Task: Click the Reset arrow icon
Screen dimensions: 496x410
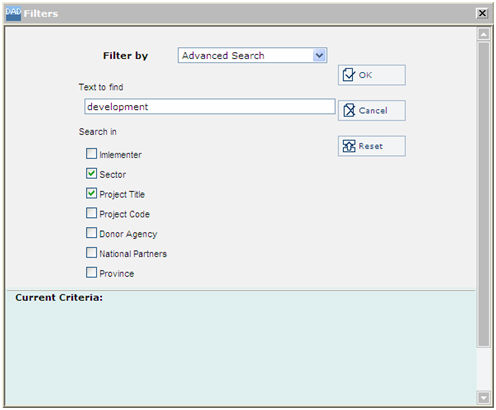Action: [x=349, y=146]
